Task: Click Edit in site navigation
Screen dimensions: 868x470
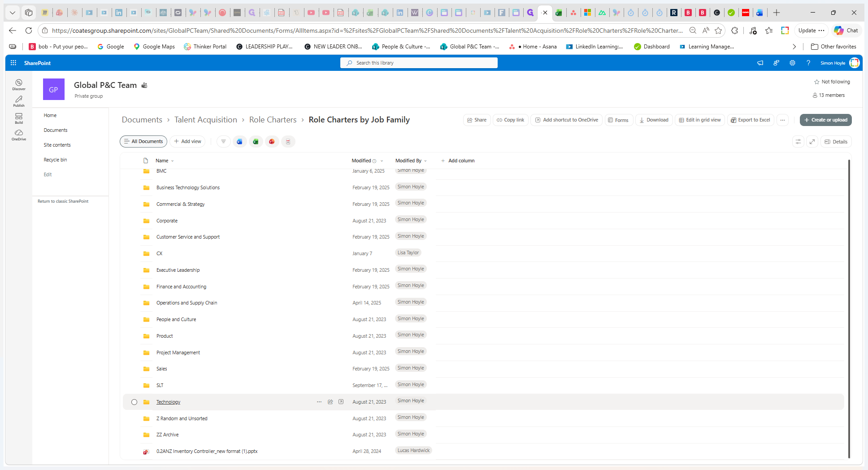Action: tap(48, 174)
